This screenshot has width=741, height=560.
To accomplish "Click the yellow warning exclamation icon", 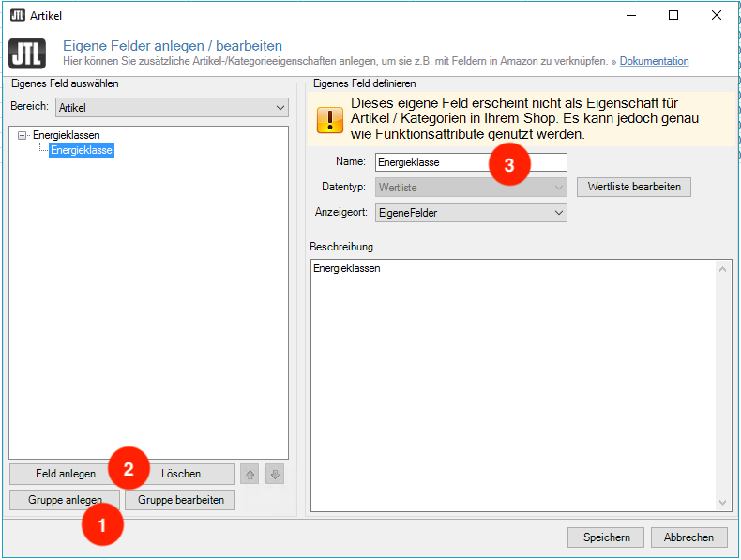I will tap(330, 119).
